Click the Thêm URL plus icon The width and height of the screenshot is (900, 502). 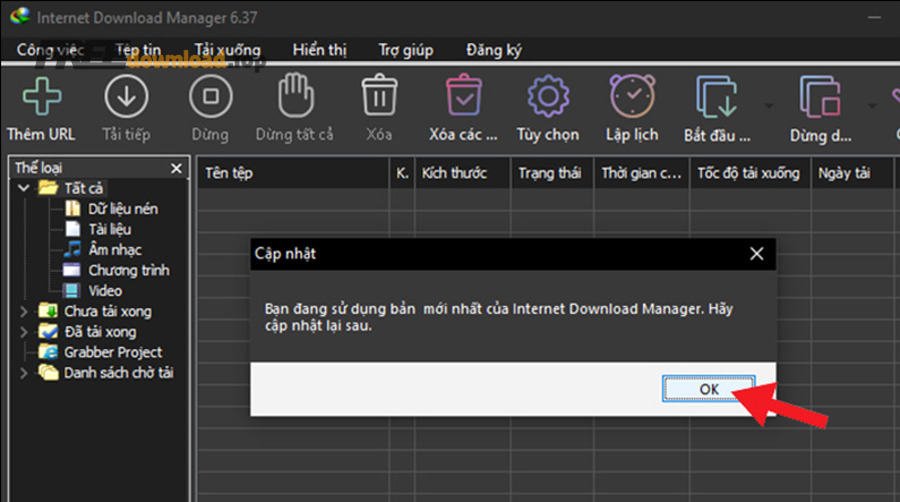[41, 96]
